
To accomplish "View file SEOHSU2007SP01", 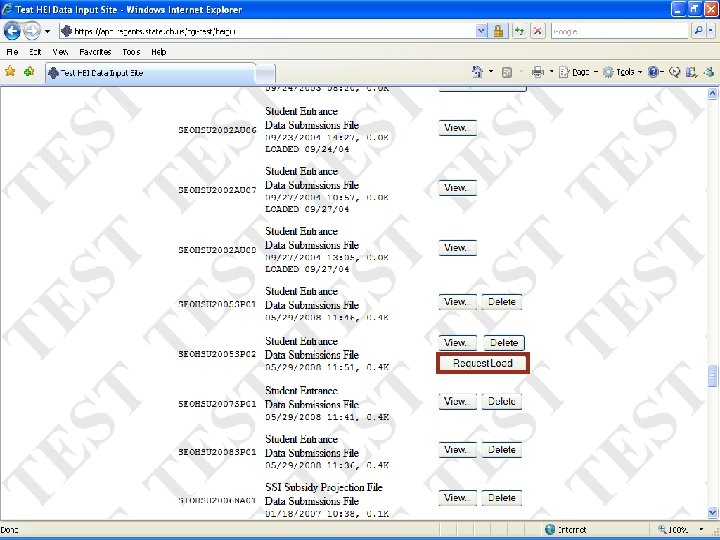I will coord(457,402).
